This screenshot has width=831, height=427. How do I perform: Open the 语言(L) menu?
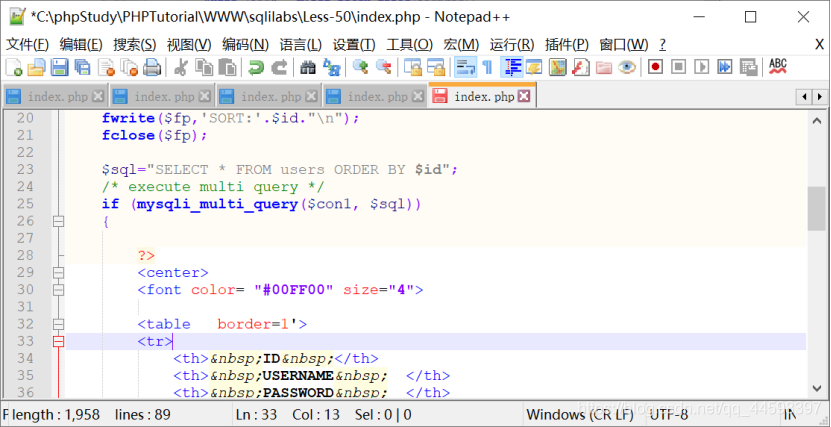[300, 45]
